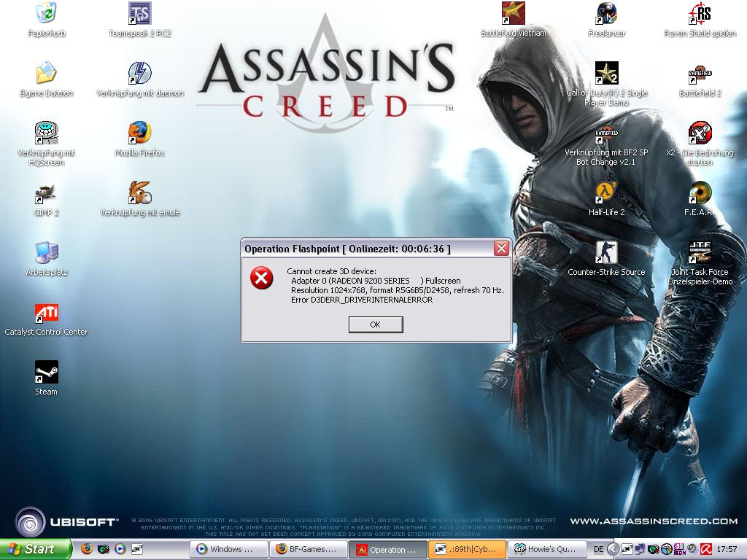Confirm the error with the OK button
Image resolution: width=747 pixels, height=560 pixels.
[376, 324]
